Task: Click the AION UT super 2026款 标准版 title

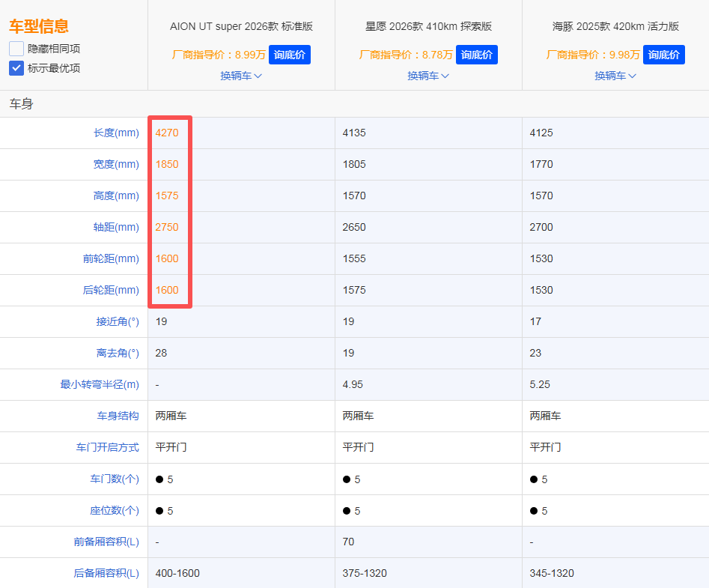Action: pos(242,26)
